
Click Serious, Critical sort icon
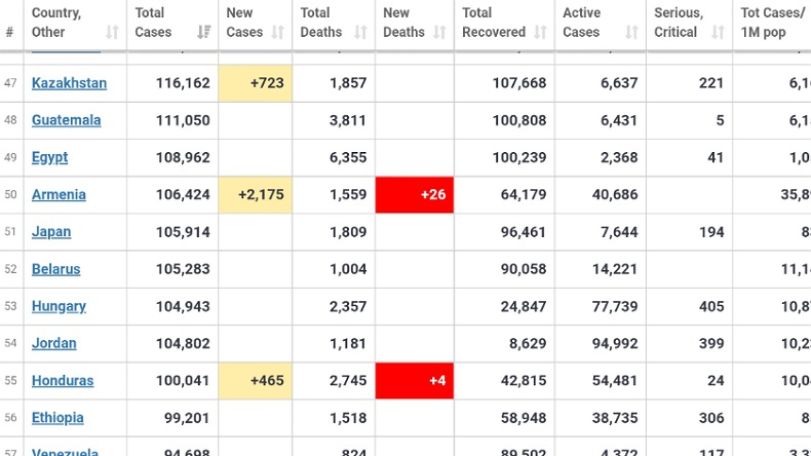pyautogui.click(x=718, y=33)
